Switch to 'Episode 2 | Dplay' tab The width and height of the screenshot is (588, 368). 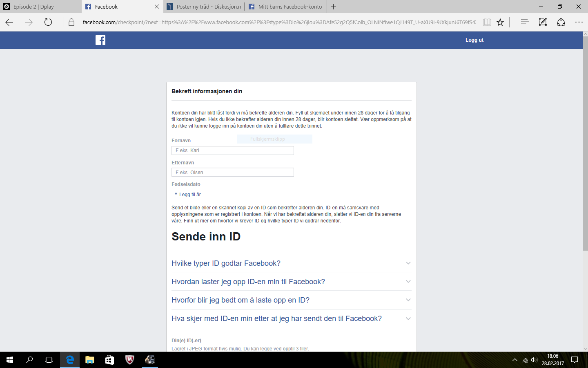[40, 7]
